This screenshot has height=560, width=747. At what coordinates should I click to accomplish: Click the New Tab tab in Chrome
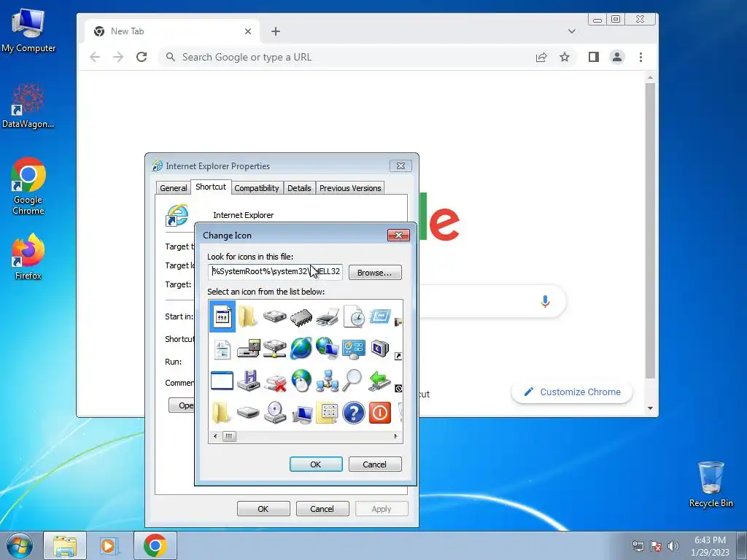pyautogui.click(x=172, y=31)
